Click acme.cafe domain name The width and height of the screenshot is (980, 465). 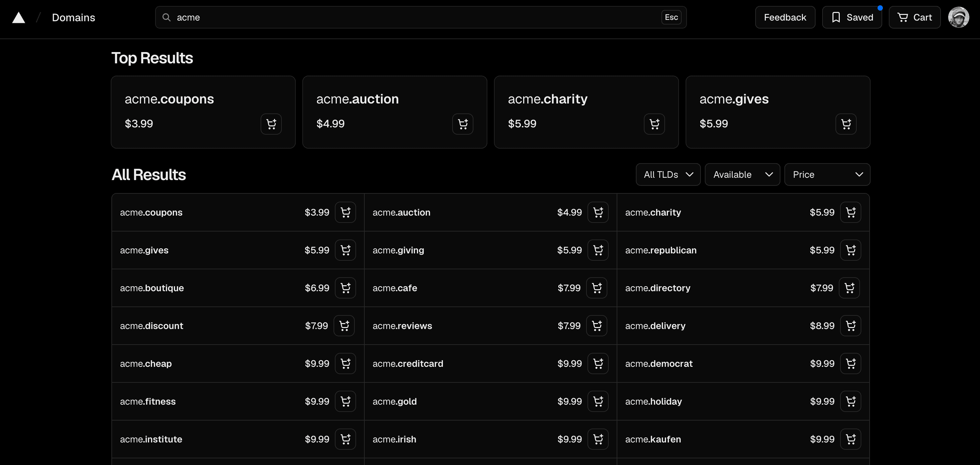(395, 288)
